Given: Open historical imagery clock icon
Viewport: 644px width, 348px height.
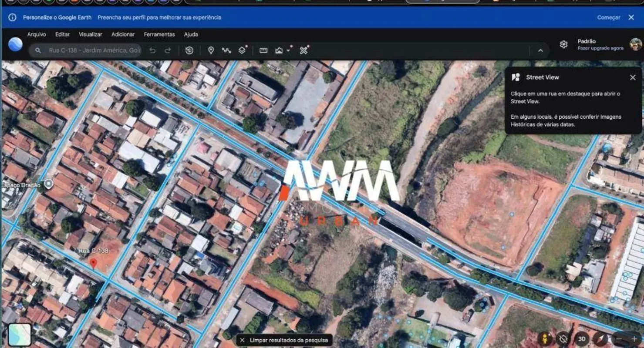Looking at the screenshot, I should [189, 50].
